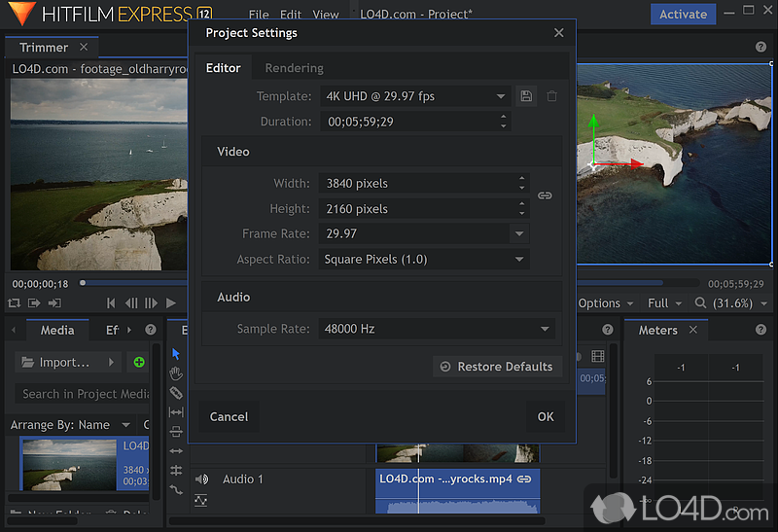778x532 pixels.
Task: Toggle loop playback in Trimmer
Action: click(14, 302)
